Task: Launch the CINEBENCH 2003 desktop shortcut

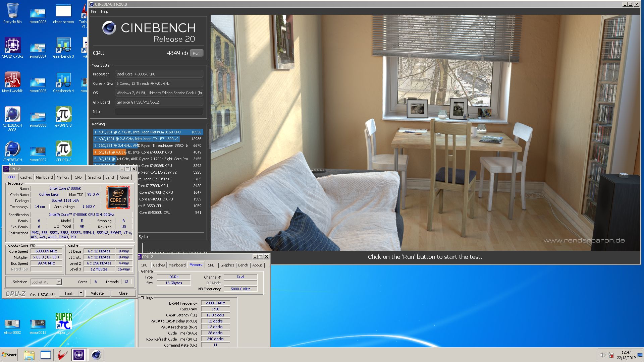Action: click(x=12, y=119)
